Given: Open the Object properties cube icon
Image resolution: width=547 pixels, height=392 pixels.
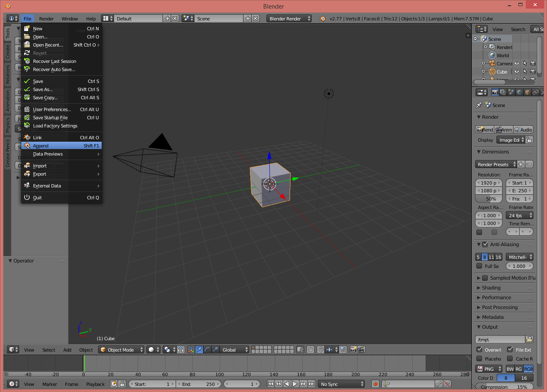Looking at the screenshot, I should point(527,93).
